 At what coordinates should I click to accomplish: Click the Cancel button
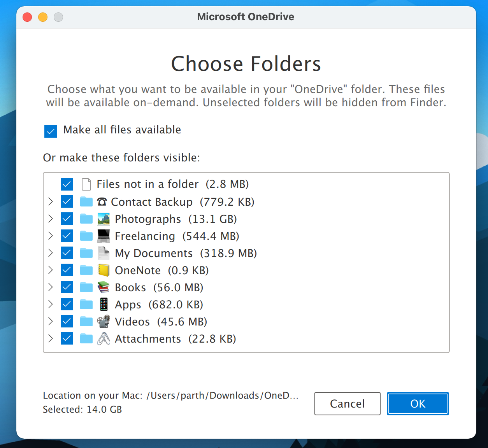347,404
